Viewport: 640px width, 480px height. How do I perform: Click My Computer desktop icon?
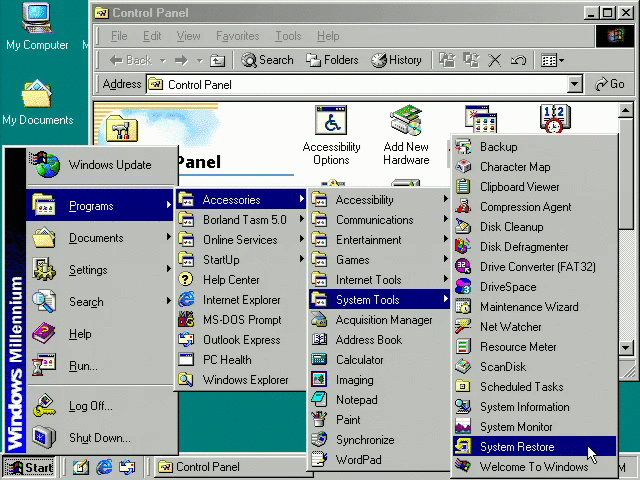click(37, 26)
